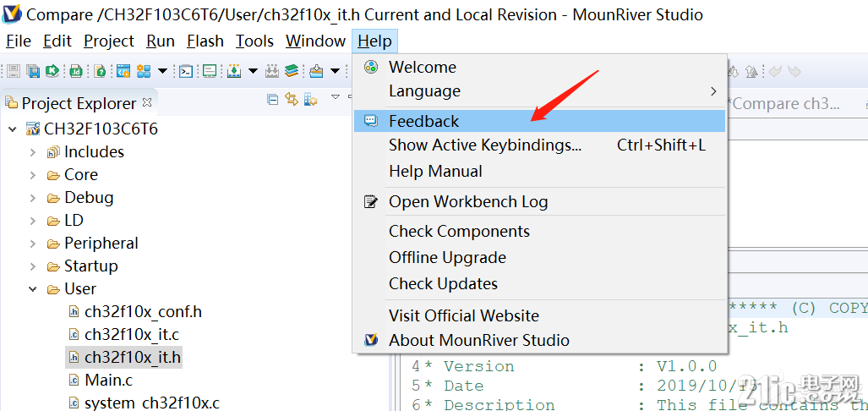Close the open Help menu
The image size is (868, 411).
tap(374, 41)
